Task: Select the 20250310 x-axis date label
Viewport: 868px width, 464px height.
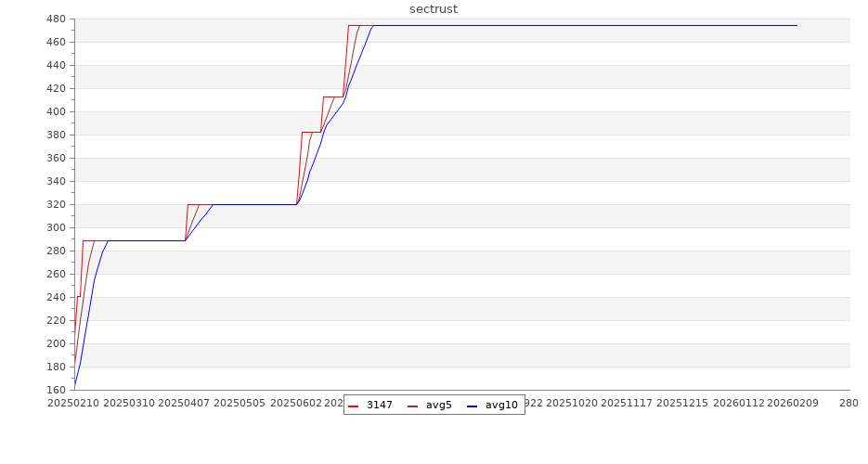Action: click(x=129, y=404)
